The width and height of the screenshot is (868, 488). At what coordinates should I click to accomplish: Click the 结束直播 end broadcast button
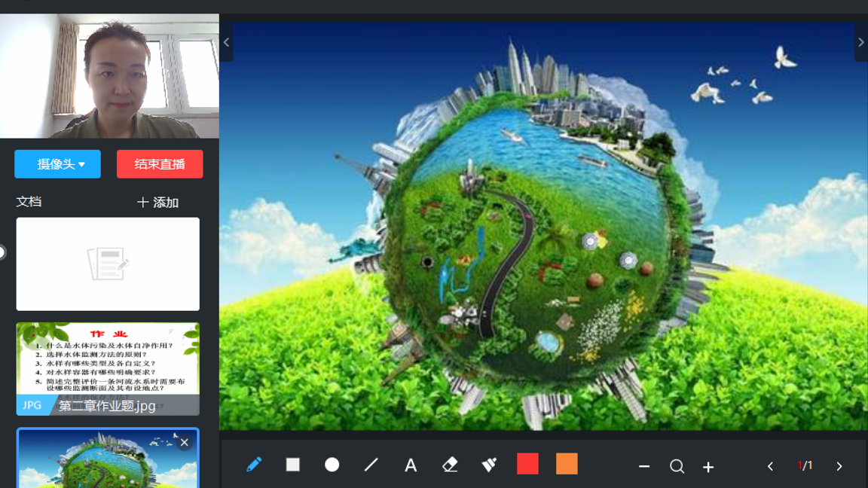(160, 164)
